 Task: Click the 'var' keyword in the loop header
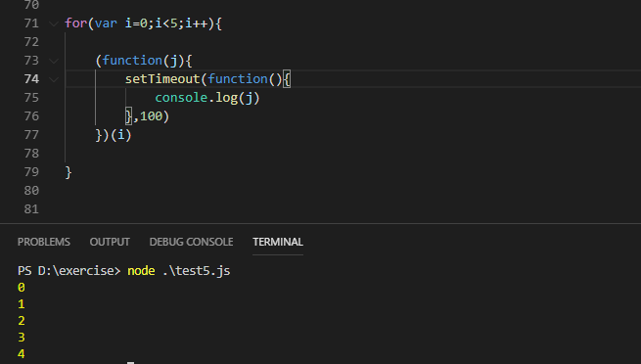106,23
